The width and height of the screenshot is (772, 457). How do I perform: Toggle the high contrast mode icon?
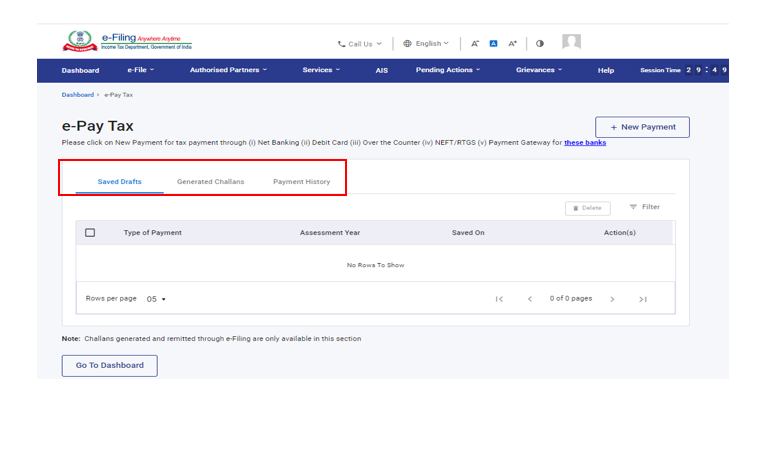[540, 44]
